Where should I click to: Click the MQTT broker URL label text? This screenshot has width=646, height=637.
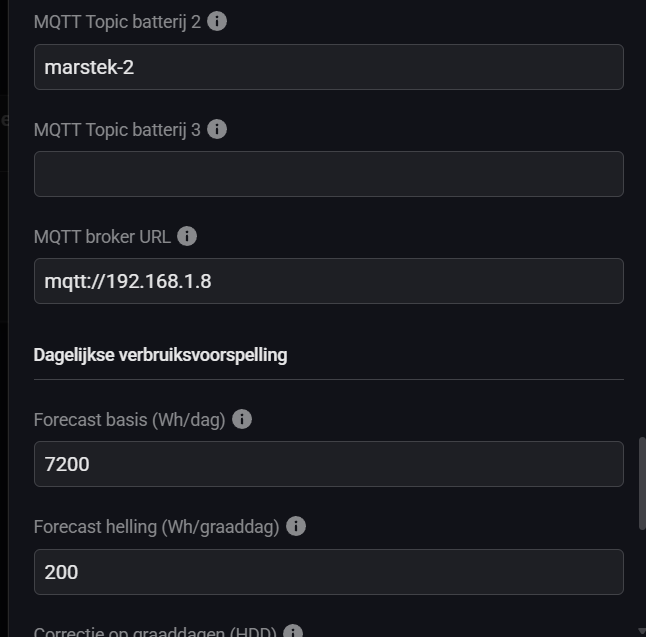pyautogui.click(x=102, y=236)
